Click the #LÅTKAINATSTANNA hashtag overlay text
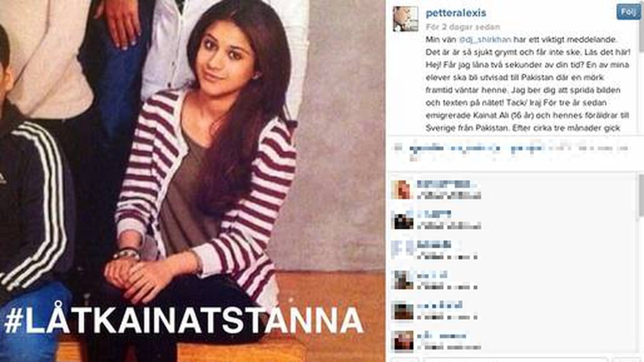The image size is (644, 362). click(184, 321)
